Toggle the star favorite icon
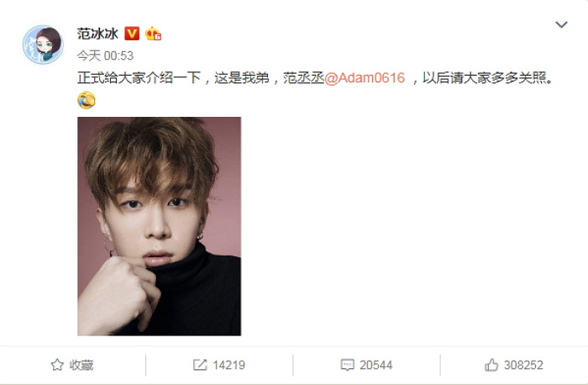Viewport: 588px width, 385px height. click(x=57, y=365)
